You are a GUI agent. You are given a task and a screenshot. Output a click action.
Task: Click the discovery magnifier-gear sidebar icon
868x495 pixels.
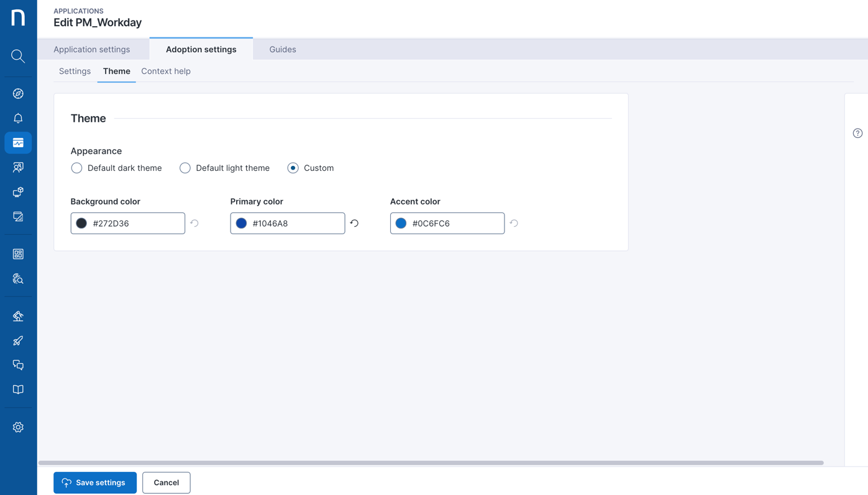click(18, 278)
